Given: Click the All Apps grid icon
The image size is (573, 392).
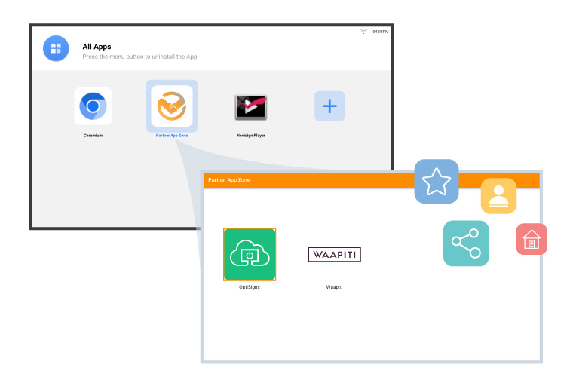Looking at the screenshot, I should (x=56, y=48).
